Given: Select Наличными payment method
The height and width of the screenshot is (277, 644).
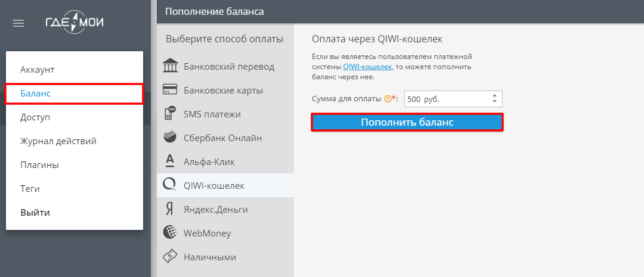Looking at the screenshot, I should coord(225,257).
